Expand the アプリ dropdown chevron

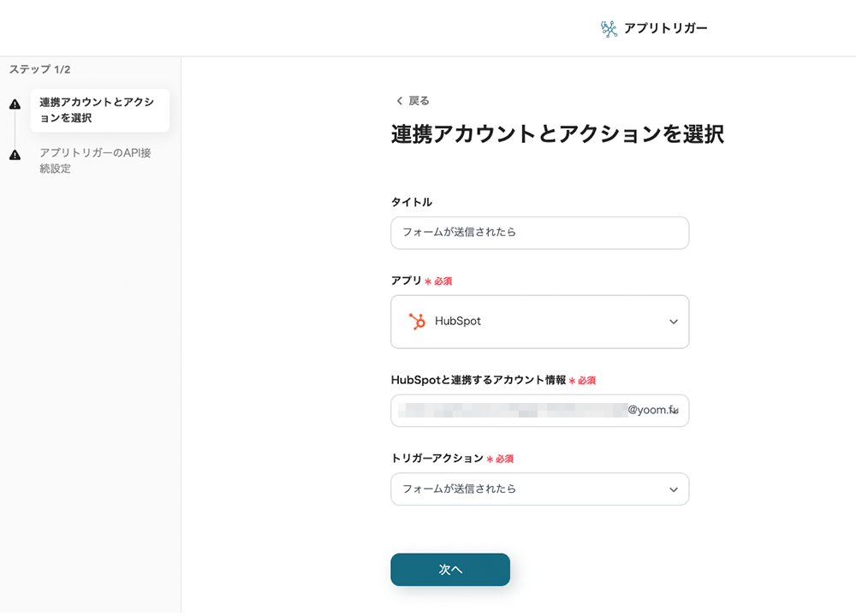674,322
